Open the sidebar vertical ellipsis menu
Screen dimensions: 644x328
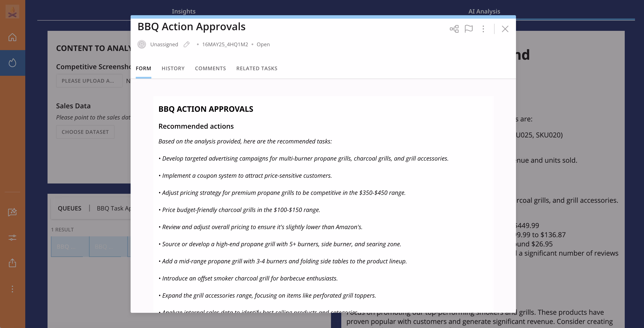(12, 289)
